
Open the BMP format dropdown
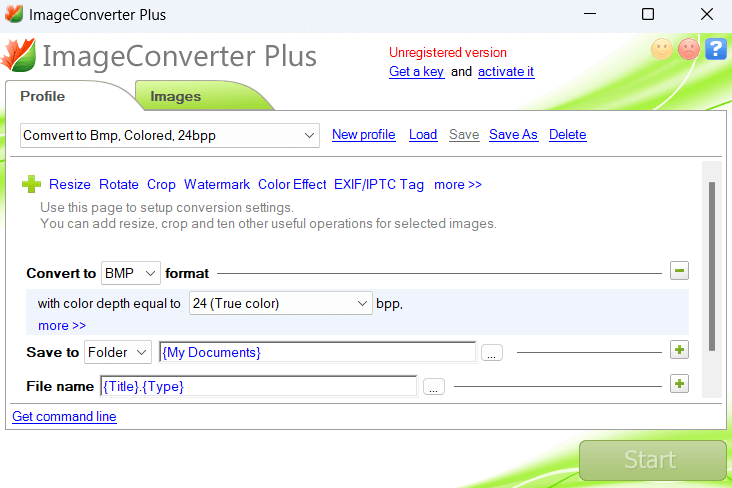pyautogui.click(x=131, y=273)
